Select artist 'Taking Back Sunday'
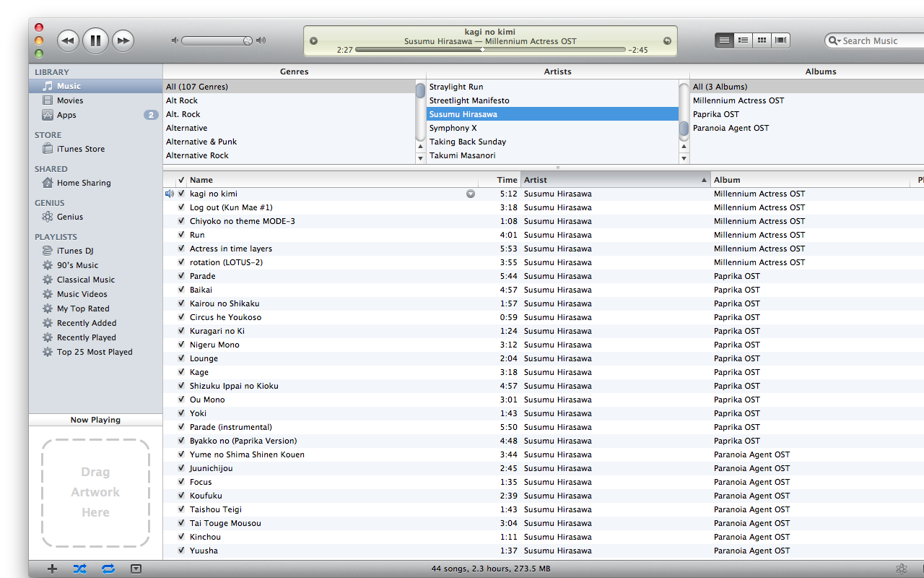Image resolution: width=924 pixels, height=578 pixels. coord(553,142)
